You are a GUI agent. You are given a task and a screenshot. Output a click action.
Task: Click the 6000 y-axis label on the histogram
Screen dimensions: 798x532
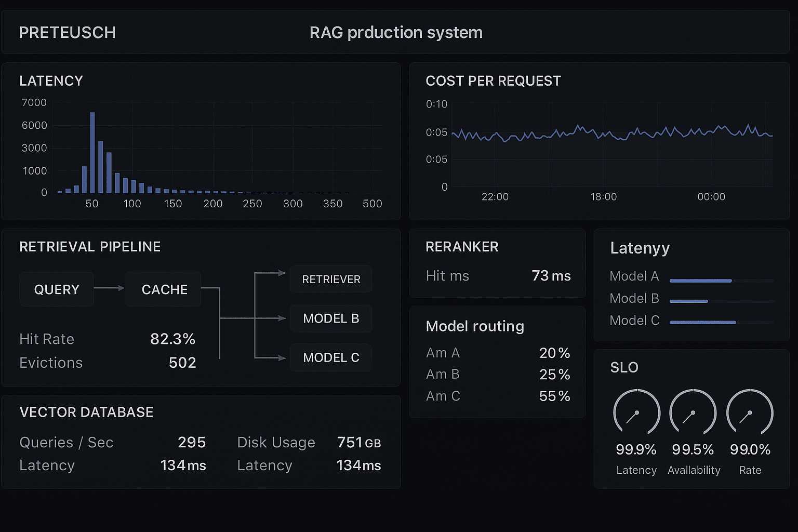coord(34,125)
